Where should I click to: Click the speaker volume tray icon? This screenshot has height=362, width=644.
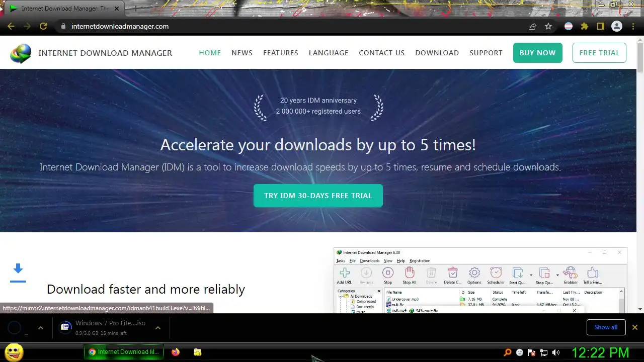556,352
